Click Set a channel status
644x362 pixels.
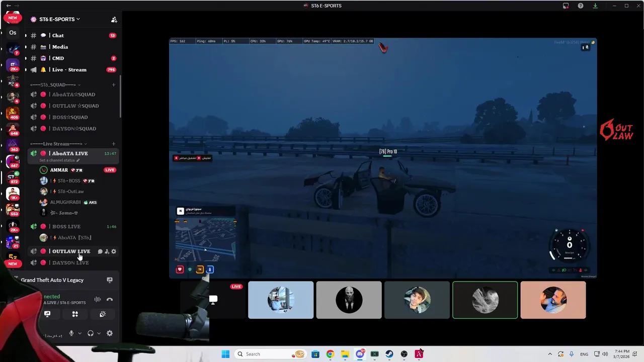pyautogui.click(x=59, y=160)
